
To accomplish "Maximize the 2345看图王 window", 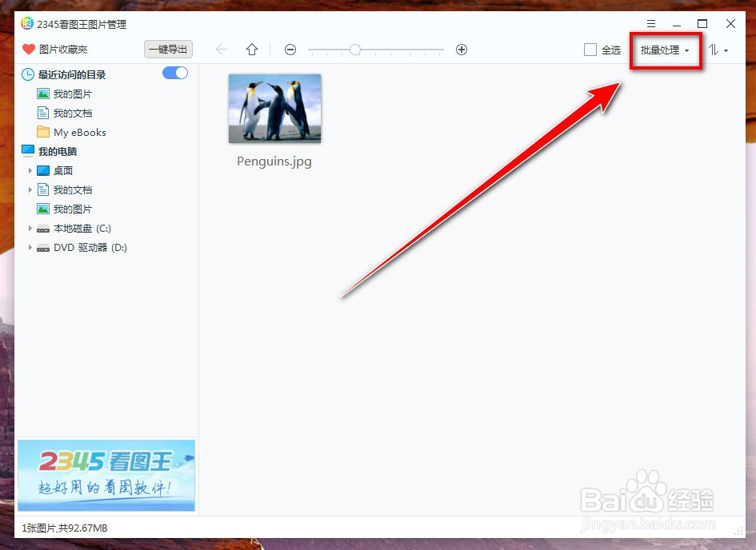I will 702,24.
